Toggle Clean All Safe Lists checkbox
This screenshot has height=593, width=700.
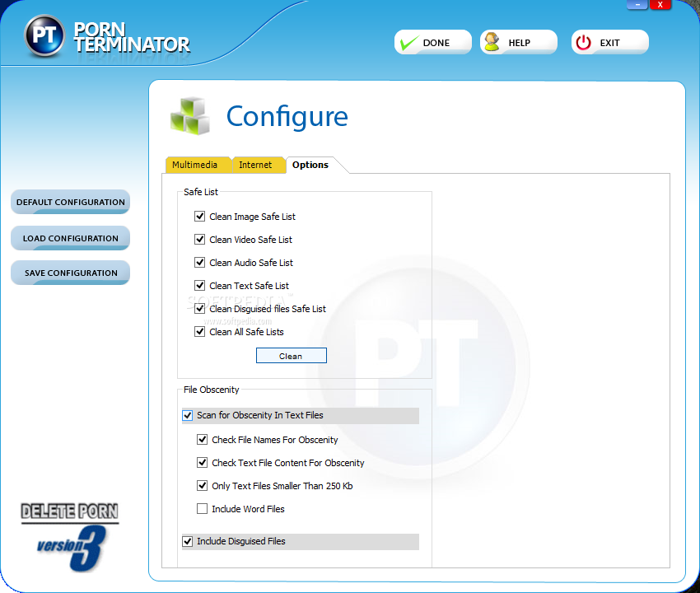click(x=199, y=332)
